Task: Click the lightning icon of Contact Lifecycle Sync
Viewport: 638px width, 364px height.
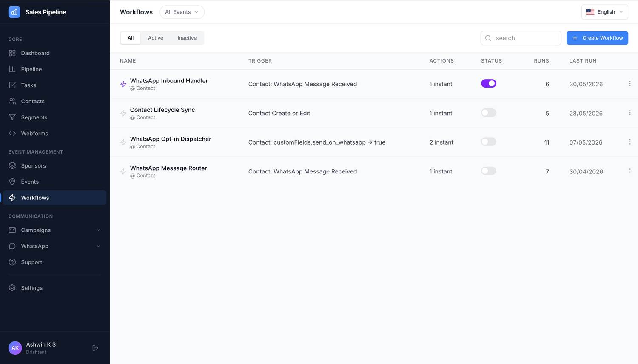Action: click(x=123, y=113)
